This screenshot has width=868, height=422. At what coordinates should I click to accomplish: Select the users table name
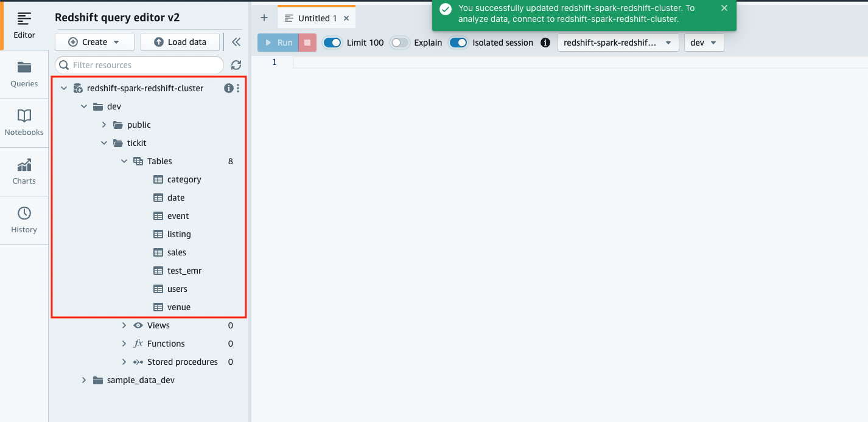pos(177,289)
